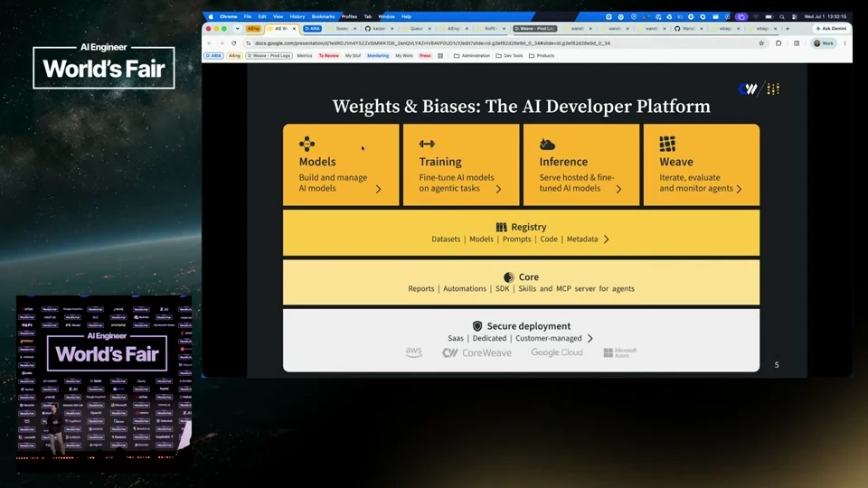Open the Help menu
This screenshot has height=488, width=868.
pyautogui.click(x=406, y=16)
